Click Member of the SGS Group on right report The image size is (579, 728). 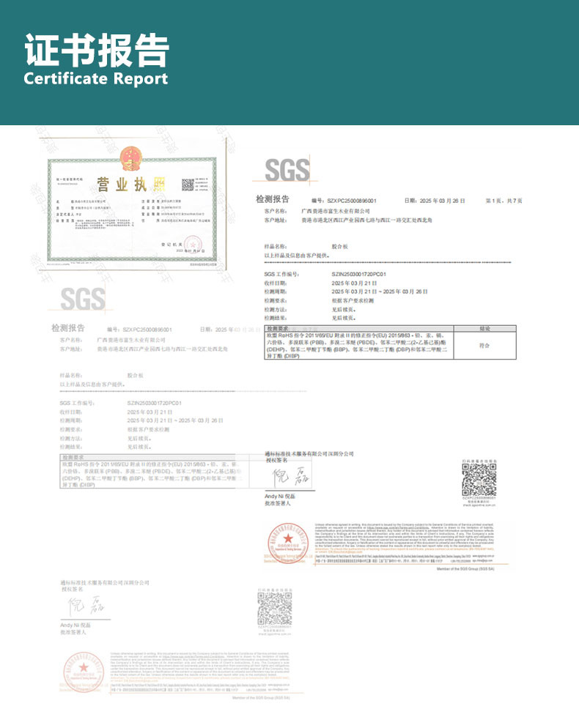coord(465,569)
